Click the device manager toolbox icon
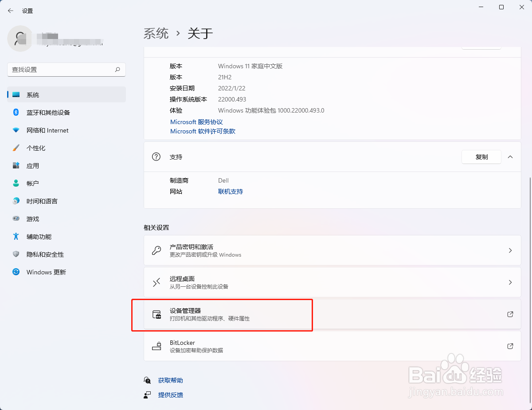 tap(156, 314)
